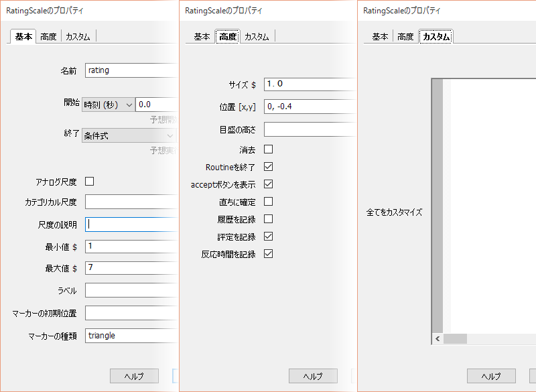Select カスタム tab in the right dialog
Screen dimensions: 536x392
(x=436, y=37)
